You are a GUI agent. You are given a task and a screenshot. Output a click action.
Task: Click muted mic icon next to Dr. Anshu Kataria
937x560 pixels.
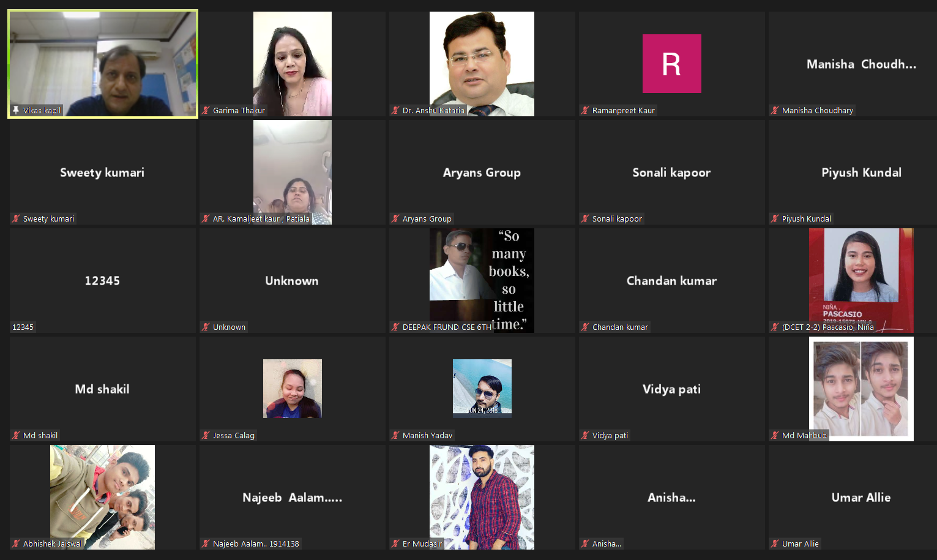pyautogui.click(x=396, y=110)
